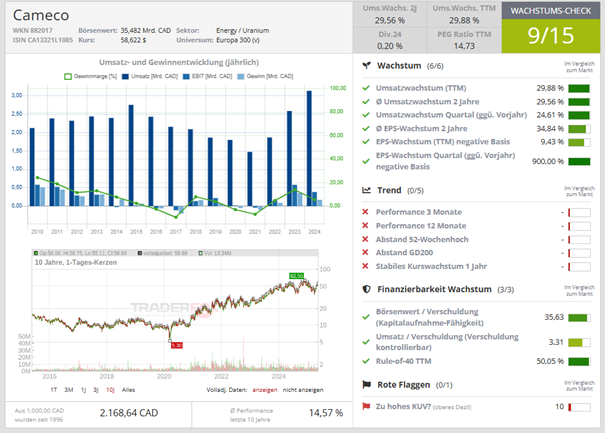
Task: Click the 2.168,64 CAD value
Action: pyautogui.click(x=129, y=413)
